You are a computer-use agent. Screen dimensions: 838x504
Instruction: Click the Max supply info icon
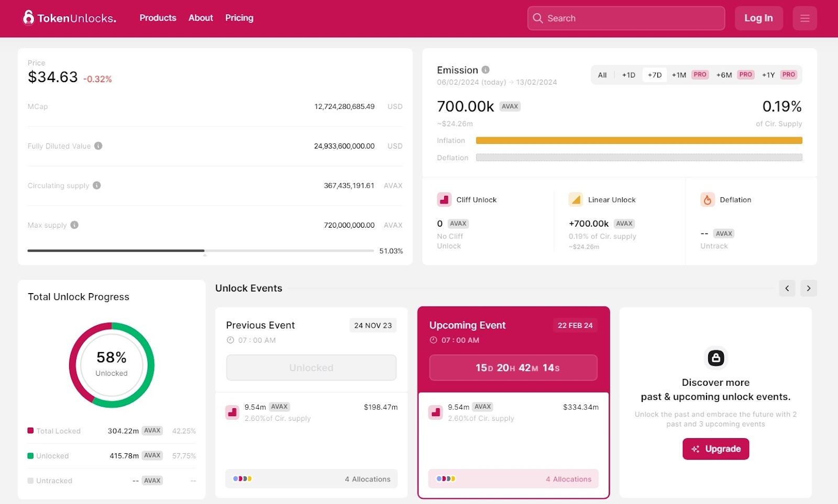pos(74,225)
